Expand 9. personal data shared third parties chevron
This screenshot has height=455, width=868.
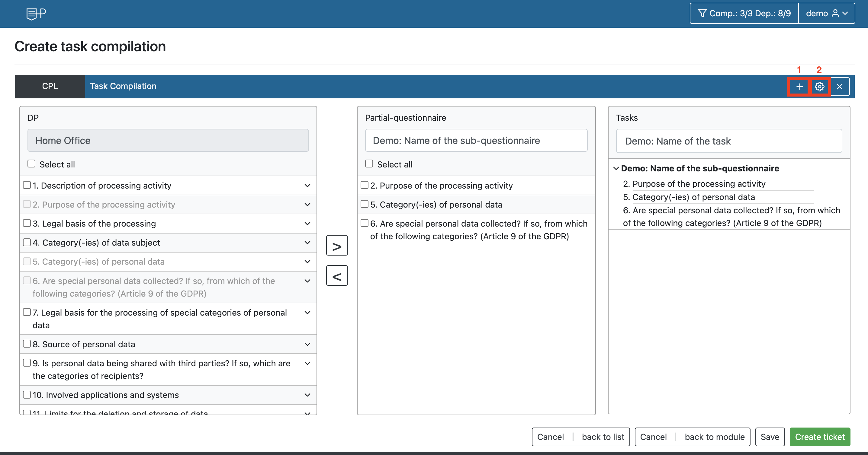click(x=307, y=363)
